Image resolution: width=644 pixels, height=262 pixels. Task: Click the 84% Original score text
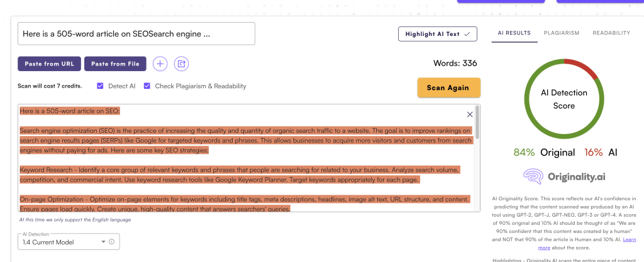(x=544, y=152)
